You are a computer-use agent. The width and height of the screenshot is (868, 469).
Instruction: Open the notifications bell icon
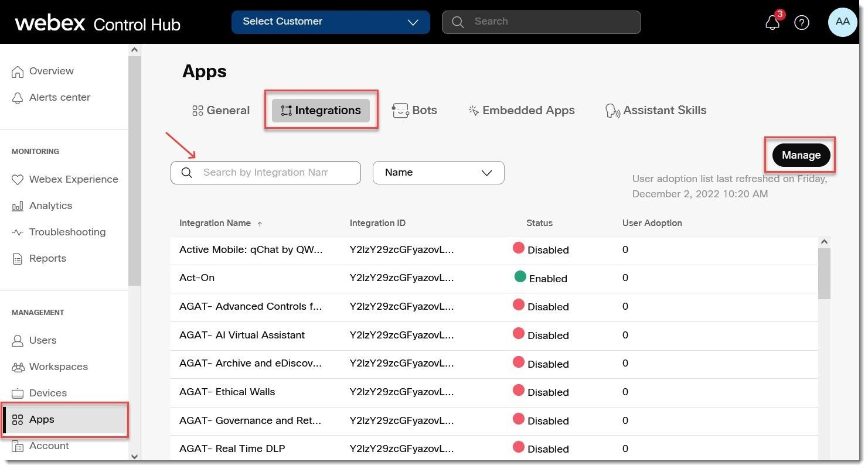772,22
